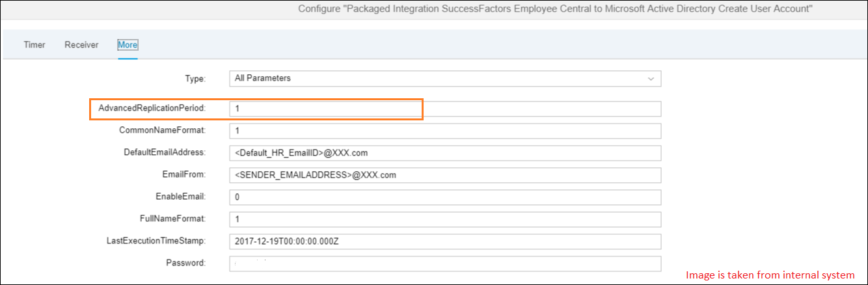Viewport: 868px width, 285px height.
Task: Click the AdvancedReplicationPeriod input field
Action: click(x=445, y=109)
